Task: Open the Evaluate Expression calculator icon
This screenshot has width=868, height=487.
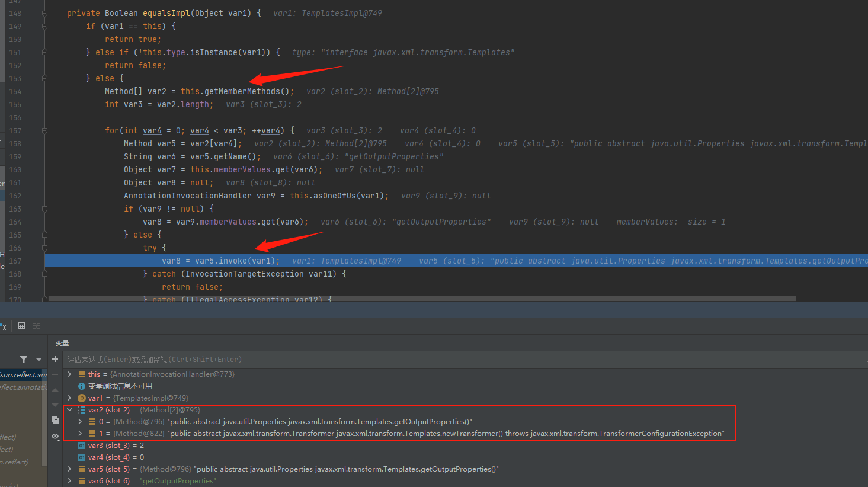Action: pos(21,326)
